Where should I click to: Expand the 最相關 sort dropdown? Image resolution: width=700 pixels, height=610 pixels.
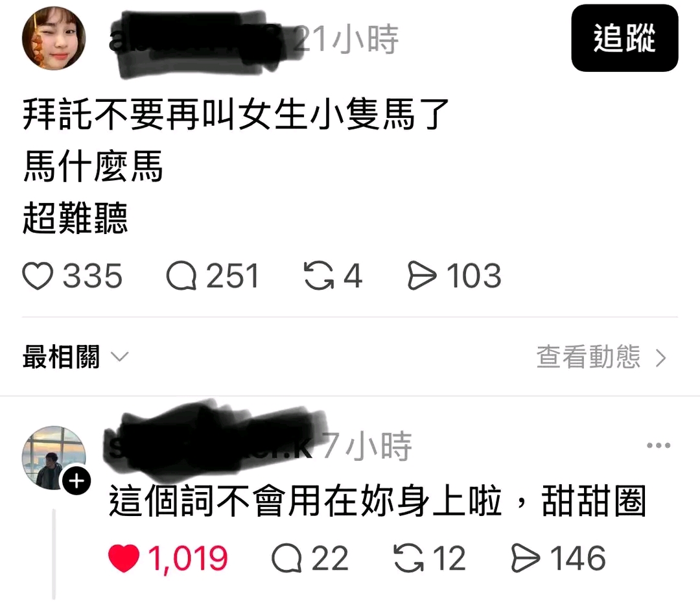[76, 357]
